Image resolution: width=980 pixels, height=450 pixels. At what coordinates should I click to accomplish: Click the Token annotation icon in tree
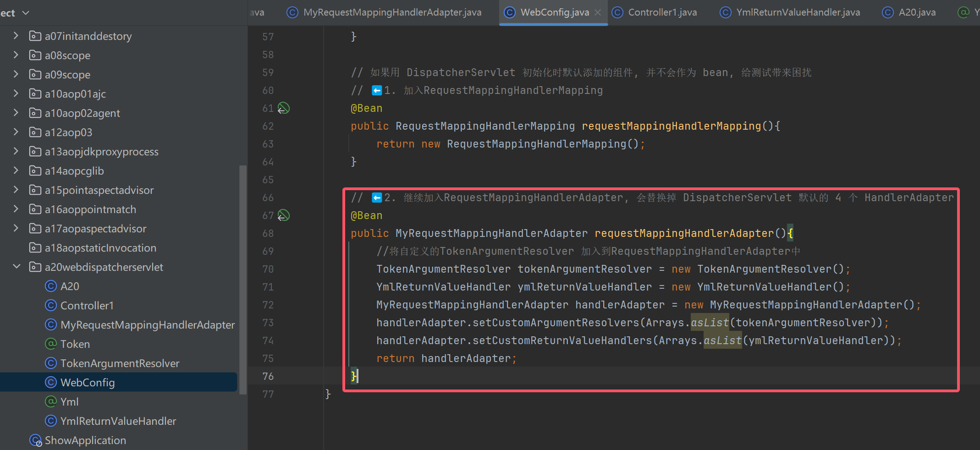51,344
